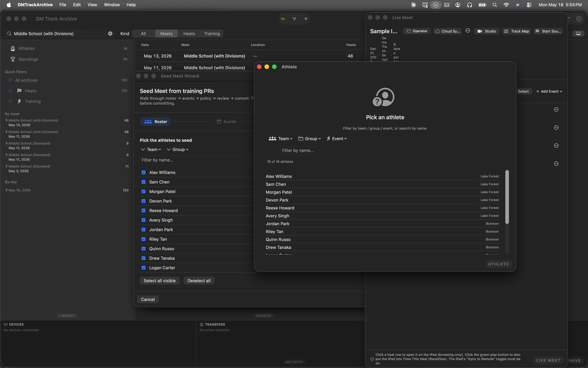Viewport: 588px width, 368px height.
Task: Click Select all visible in the wizard
Action: click(x=159, y=281)
